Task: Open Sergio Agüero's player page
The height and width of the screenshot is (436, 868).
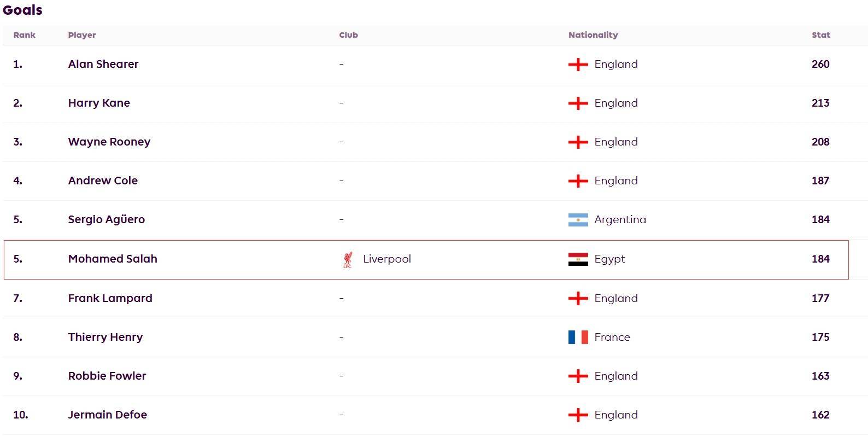Action: click(107, 219)
